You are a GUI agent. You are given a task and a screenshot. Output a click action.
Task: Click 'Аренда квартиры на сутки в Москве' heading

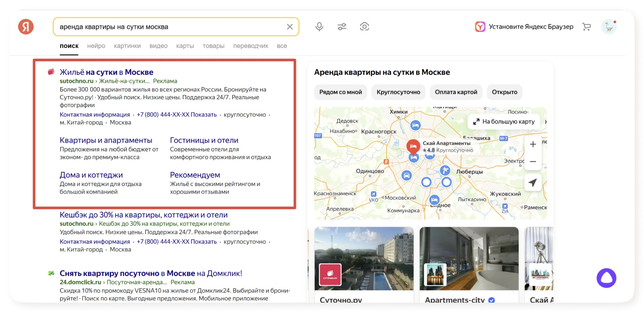pos(382,72)
